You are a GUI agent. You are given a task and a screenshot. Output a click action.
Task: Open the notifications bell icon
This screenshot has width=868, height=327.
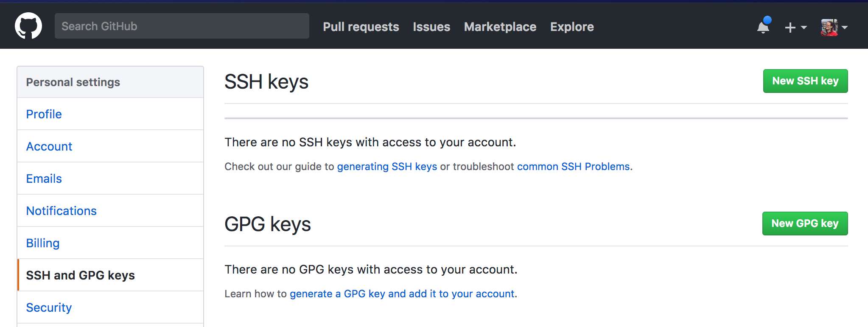click(764, 26)
